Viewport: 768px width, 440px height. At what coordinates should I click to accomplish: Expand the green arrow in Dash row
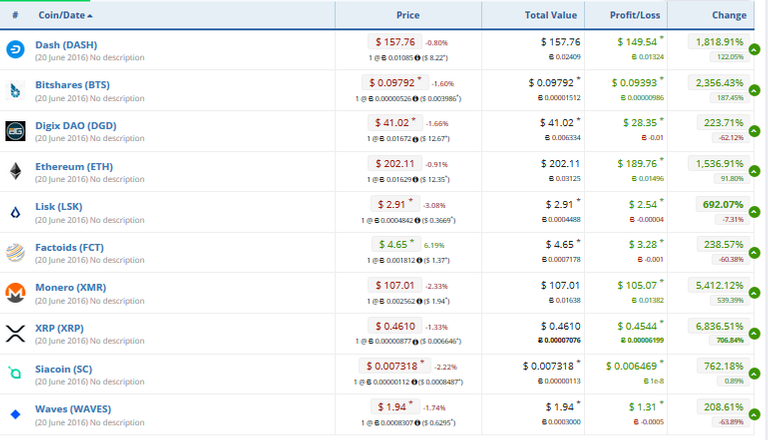click(754, 49)
